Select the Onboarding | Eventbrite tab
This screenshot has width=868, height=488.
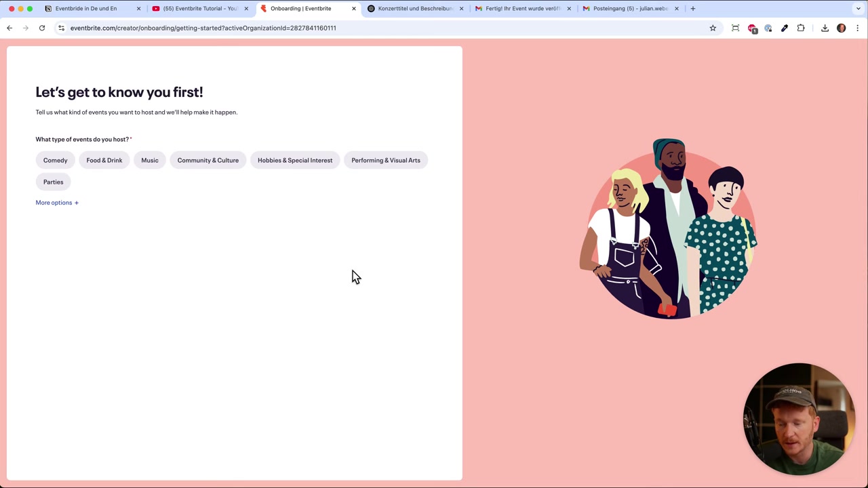pos(308,8)
